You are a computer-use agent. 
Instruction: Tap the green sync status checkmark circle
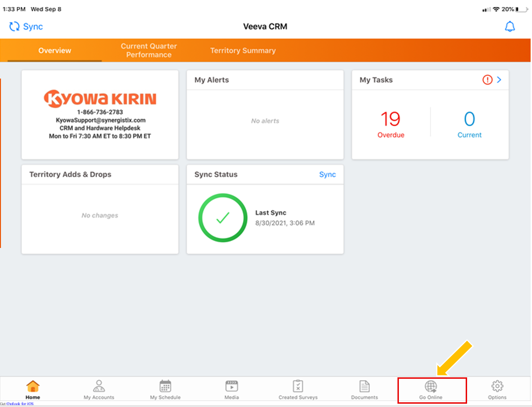click(223, 218)
